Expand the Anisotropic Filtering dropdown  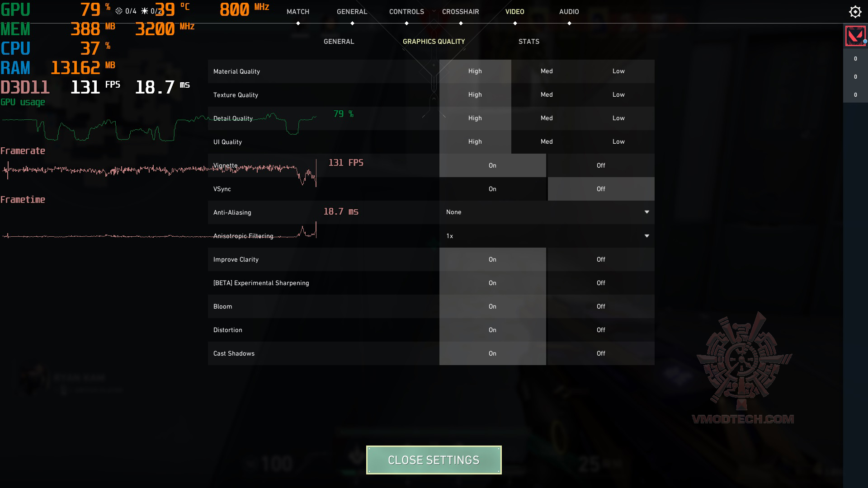(x=647, y=235)
